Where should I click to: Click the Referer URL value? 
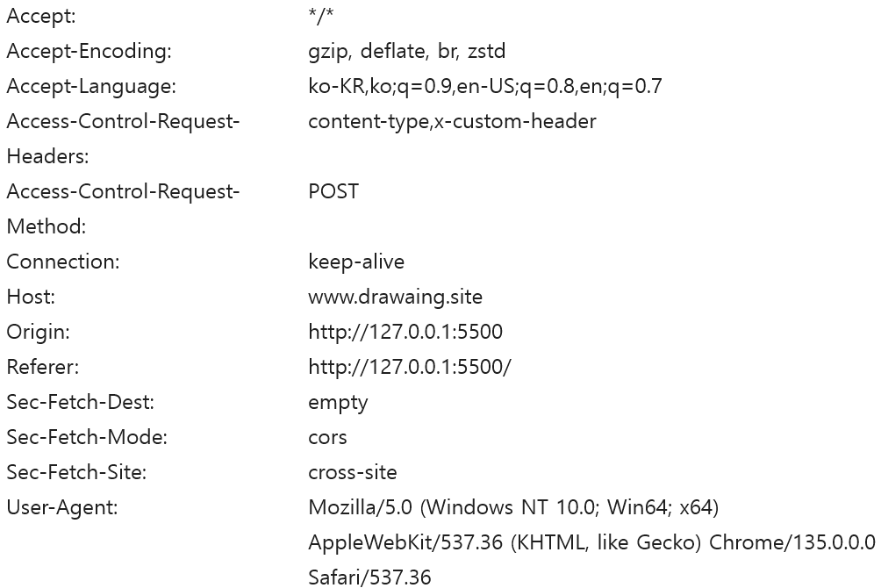[x=409, y=367]
